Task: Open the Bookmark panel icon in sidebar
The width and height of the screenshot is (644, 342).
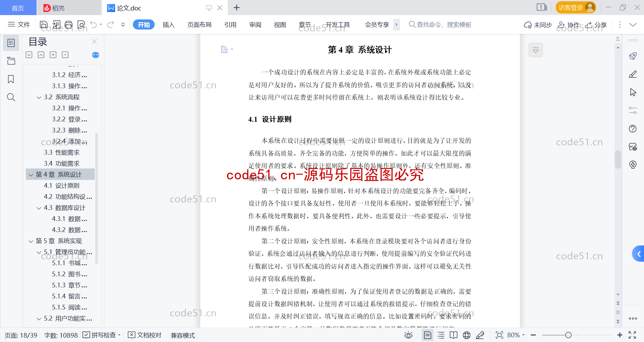Action: pos(11,79)
